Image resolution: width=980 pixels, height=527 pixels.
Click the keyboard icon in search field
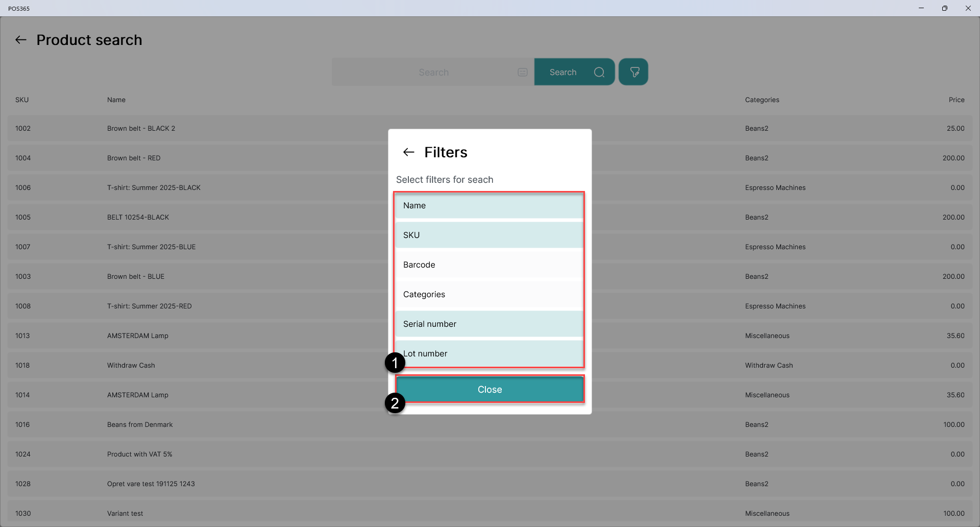(x=522, y=72)
